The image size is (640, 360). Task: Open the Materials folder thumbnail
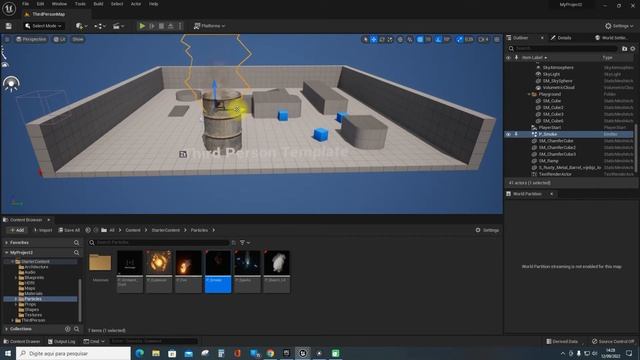[x=100, y=267]
